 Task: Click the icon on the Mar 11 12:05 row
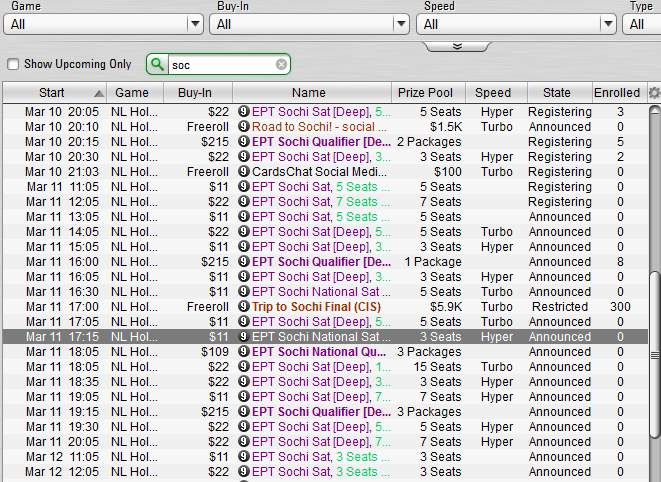[244, 202]
